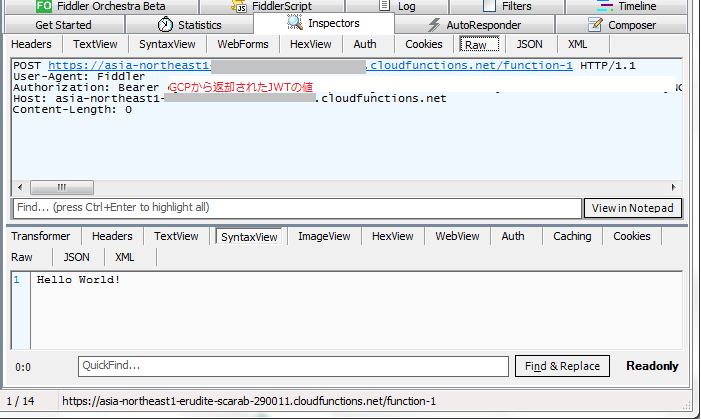Click the 1 / 14 session counter
This screenshot has height=420, width=701.
(20, 401)
